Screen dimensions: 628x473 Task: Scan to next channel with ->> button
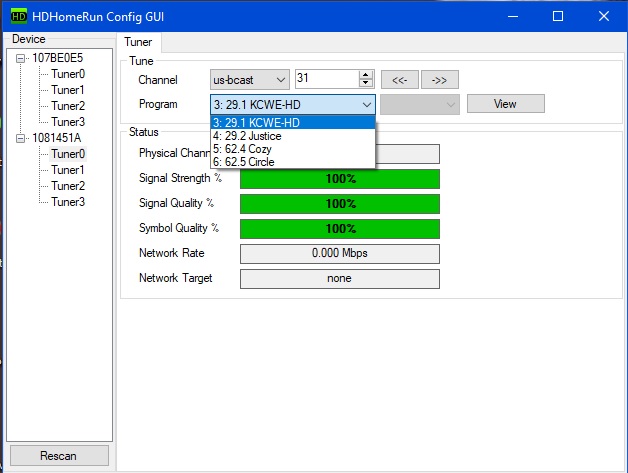pos(440,80)
